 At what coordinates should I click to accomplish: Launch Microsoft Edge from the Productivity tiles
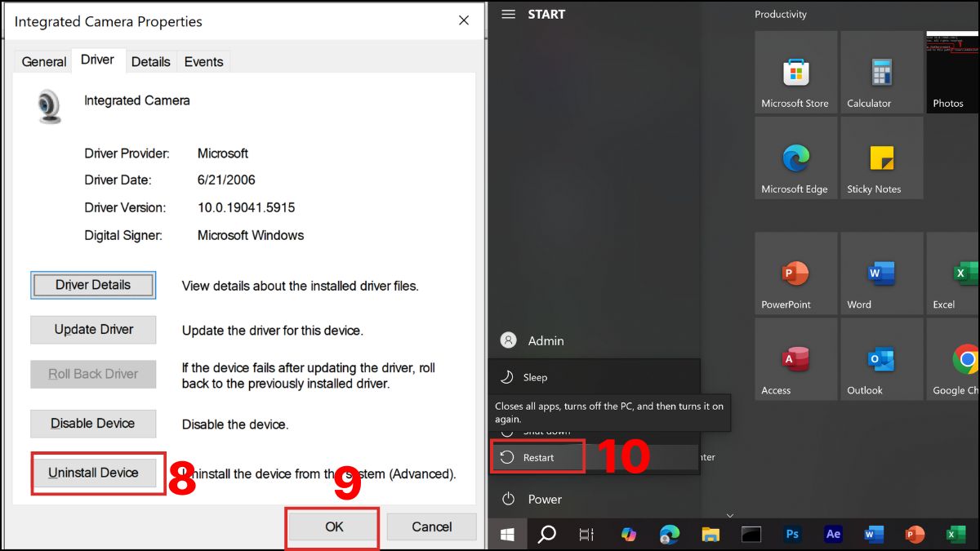pyautogui.click(x=795, y=157)
